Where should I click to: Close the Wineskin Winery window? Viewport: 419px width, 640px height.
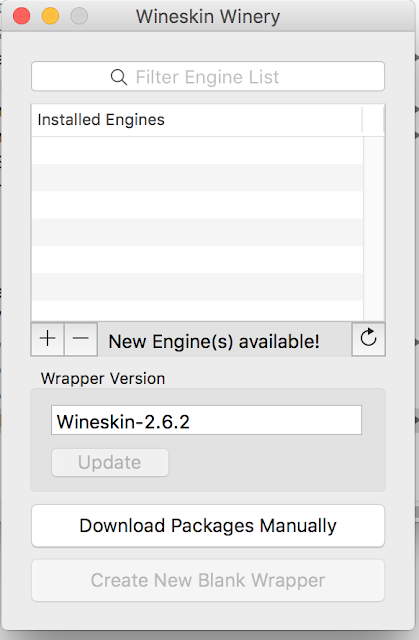pos(22,16)
